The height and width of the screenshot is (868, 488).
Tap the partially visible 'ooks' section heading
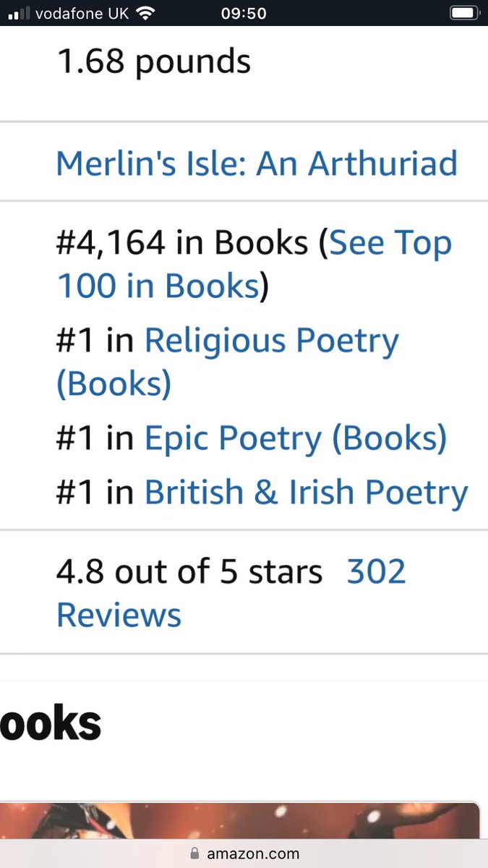pos(51,723)
